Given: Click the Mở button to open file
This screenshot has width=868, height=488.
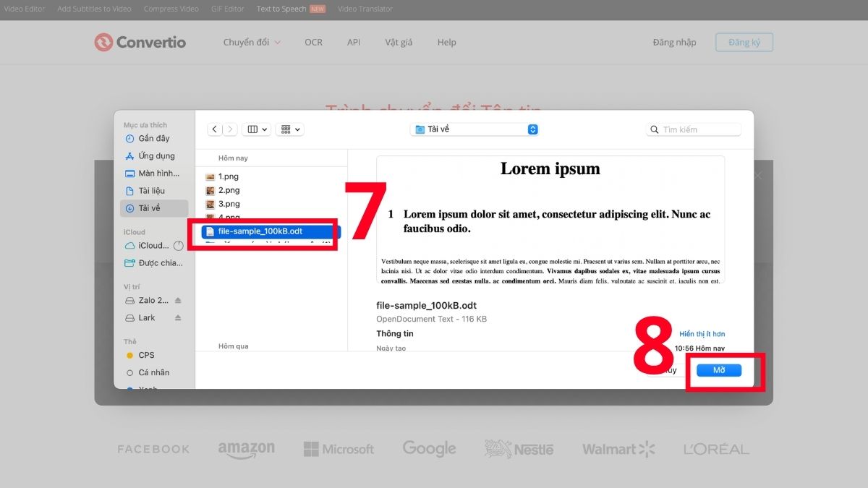Looking at the screenshot, I should (719, 370).
